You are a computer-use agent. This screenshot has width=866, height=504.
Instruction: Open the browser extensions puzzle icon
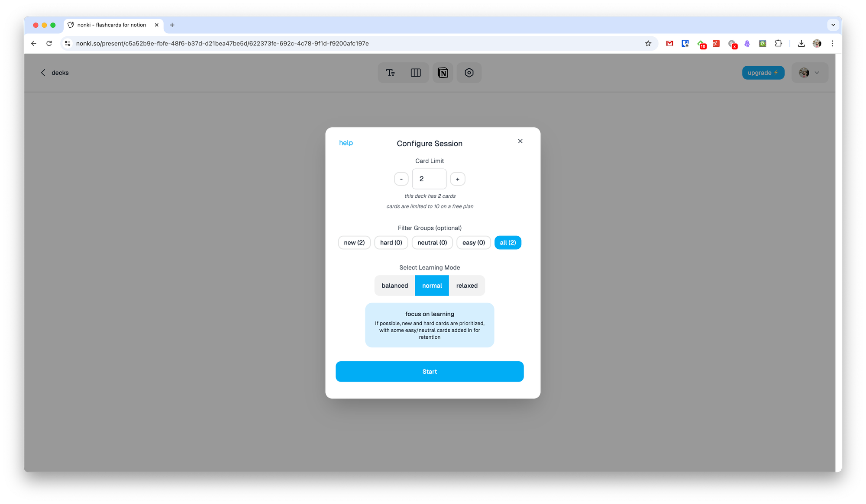778,43
